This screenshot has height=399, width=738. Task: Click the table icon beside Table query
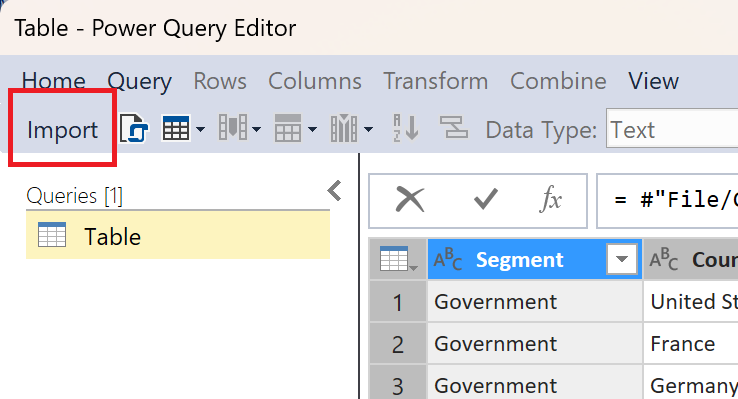pos(52,234)
